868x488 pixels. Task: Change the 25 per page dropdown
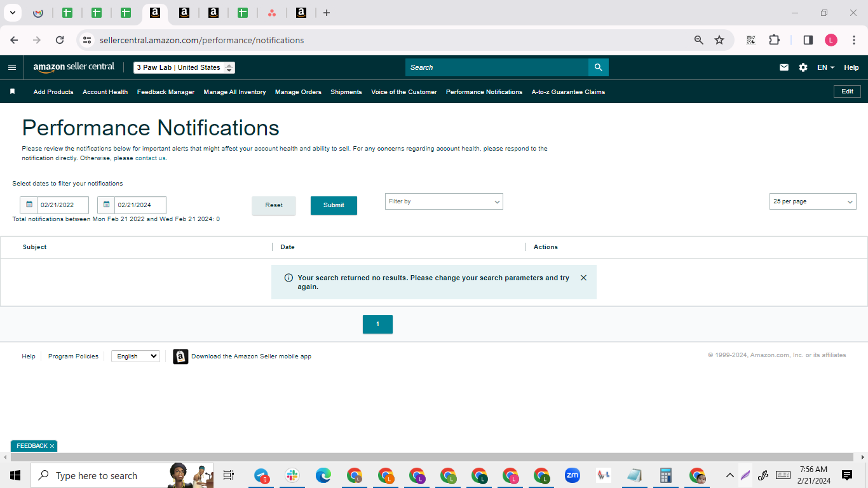tap(813, 201)
